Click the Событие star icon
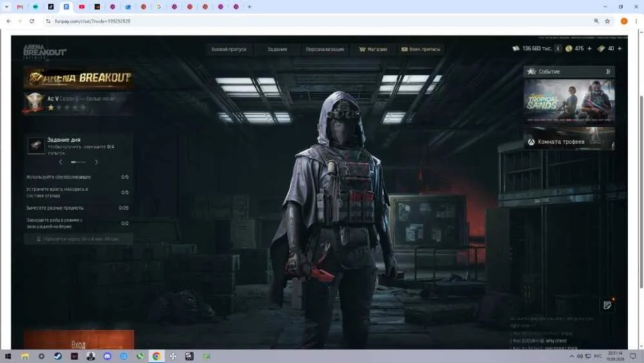The image size is (644, 363). pyautogui.click(x=531, y=72)
